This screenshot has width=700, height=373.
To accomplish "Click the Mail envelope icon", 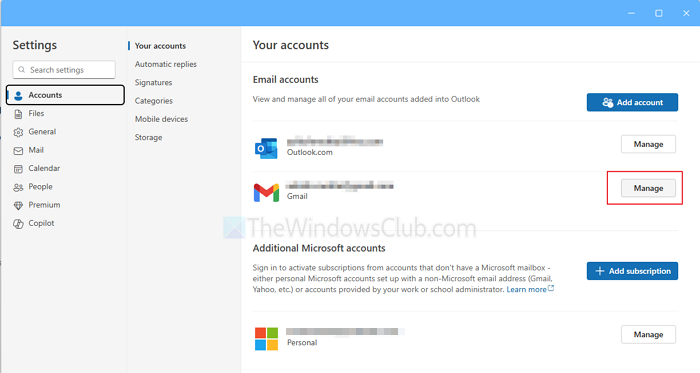I will tap(18, 151).
